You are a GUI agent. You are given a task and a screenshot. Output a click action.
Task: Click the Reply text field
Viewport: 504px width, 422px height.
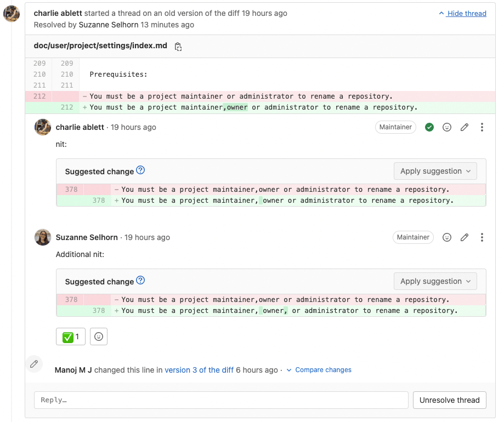click(221, 400)
